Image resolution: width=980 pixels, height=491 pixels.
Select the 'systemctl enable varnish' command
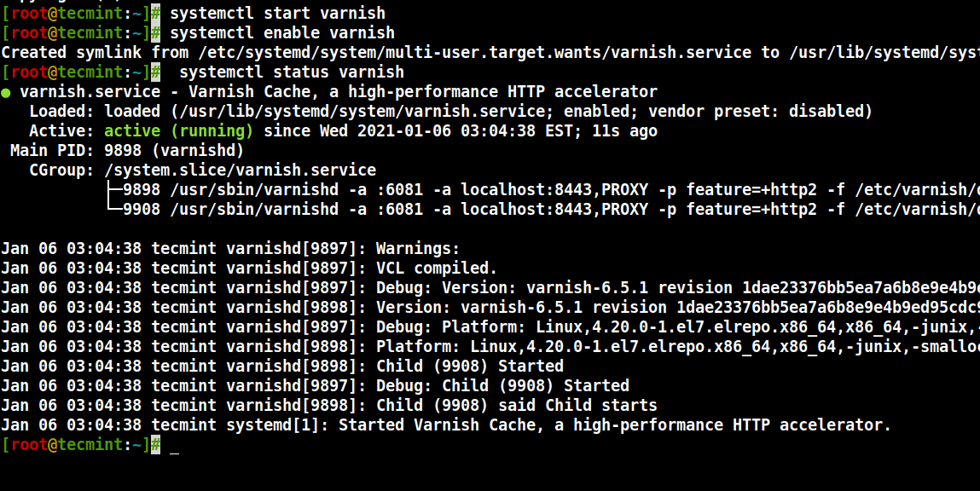click(x=282, y=33)
